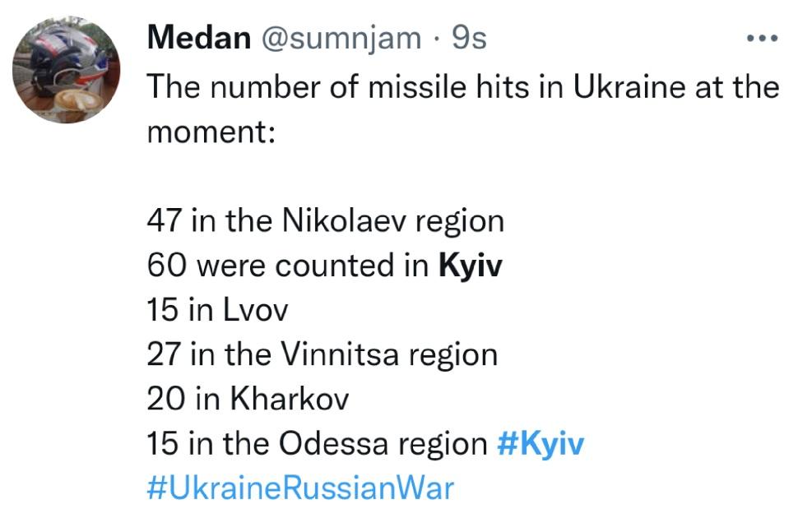
Task: Click the '27 in the Vinnitsa region' text
Action: pyautogui.click(x=322, y=354)
